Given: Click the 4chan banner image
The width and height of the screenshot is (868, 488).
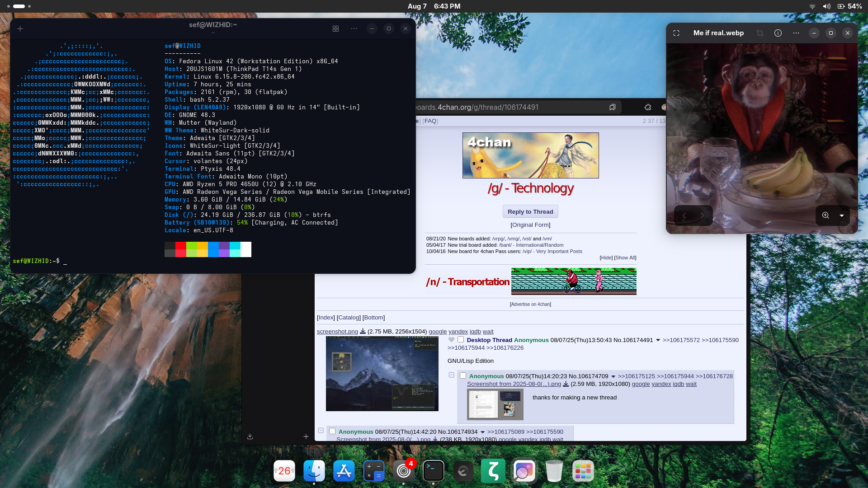Looking at the screenshot, I should pyautogui.click(x=530, y=155).
